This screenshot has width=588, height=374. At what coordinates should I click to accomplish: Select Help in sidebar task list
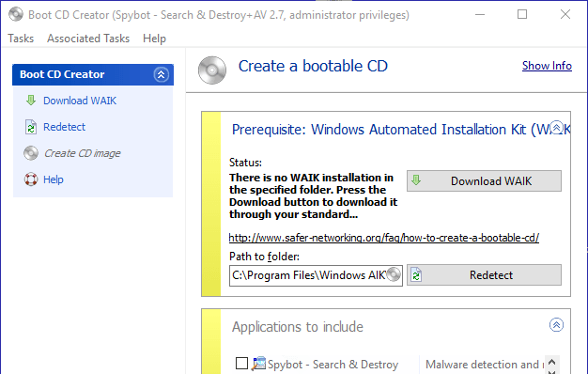click(x=54, y=179)
